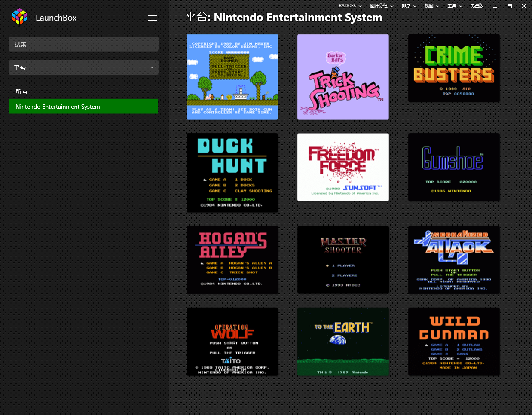Select the Crime Busters game cover
The width and height of the screenshot is (532, 415).
point(454,68)
